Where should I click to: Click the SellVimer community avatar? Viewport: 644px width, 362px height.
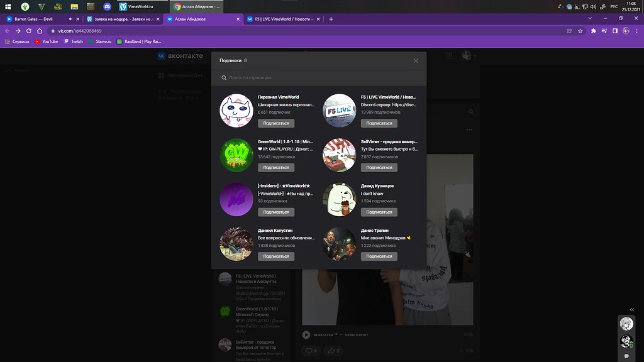tap(339, 155)
